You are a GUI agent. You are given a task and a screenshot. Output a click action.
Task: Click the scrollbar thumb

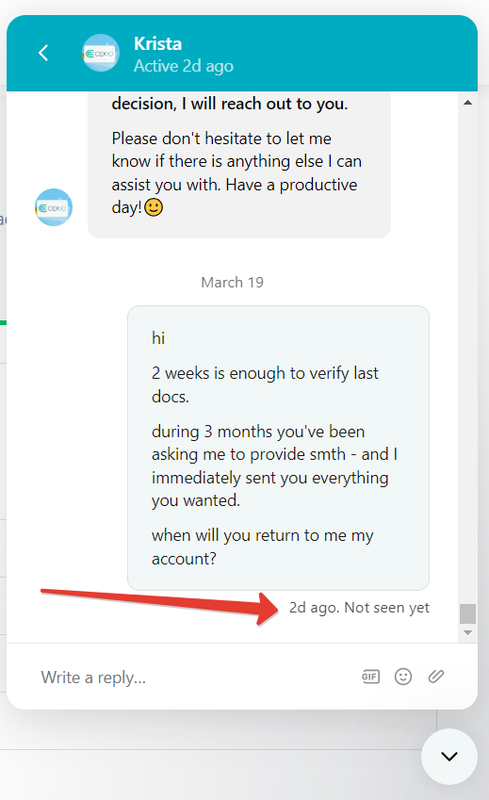click(468, 614)
